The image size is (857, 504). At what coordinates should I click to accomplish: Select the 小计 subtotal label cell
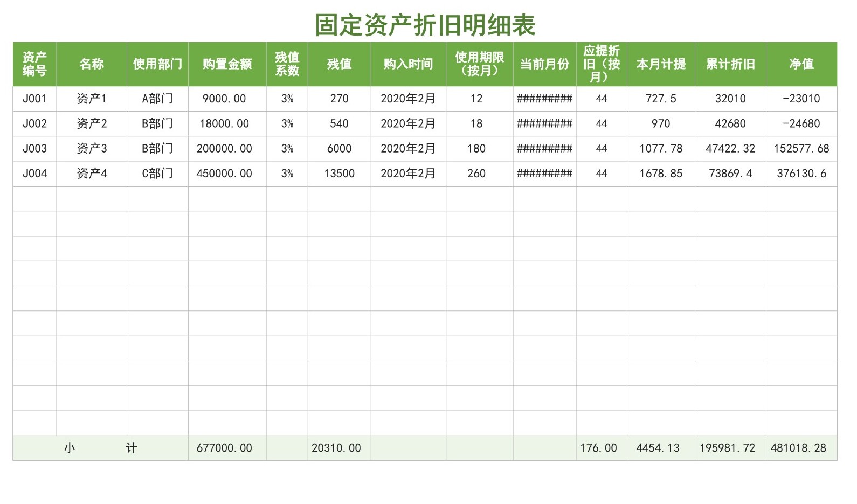pos(100,448)
